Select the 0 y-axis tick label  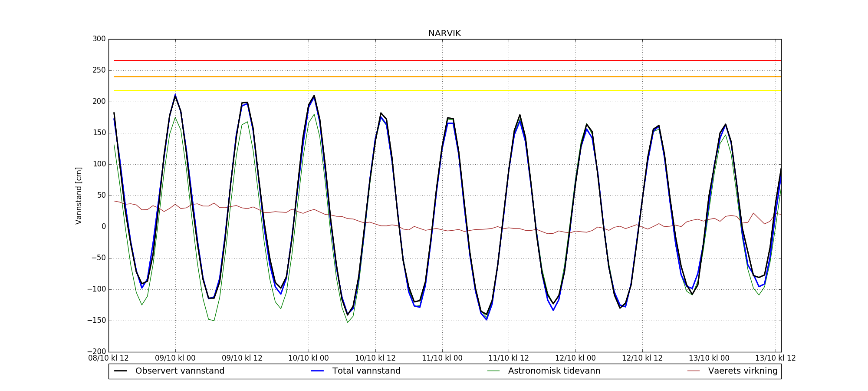coord(103,227)
